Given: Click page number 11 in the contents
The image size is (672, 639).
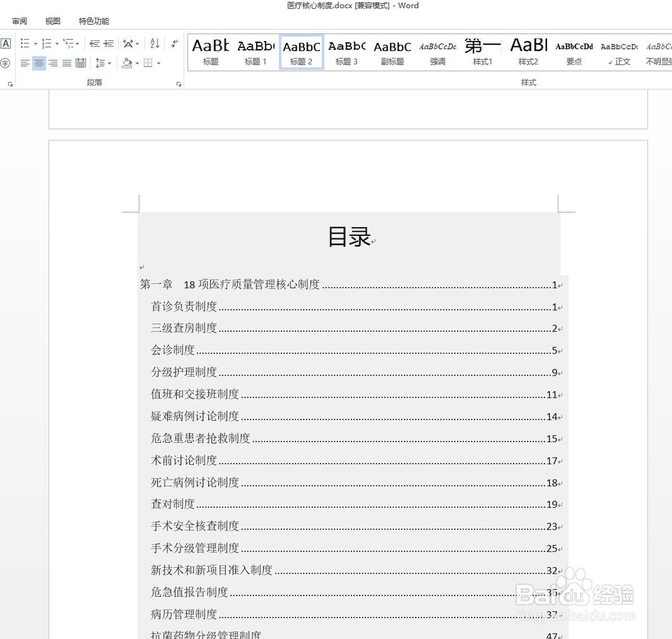Looking at the screenshot, I should (x=552, y=394).
